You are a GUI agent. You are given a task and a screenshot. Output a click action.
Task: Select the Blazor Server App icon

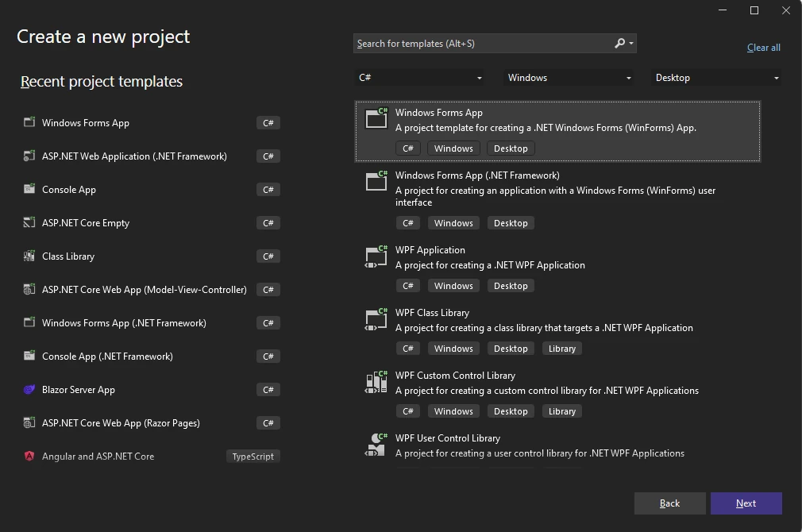tap(29, 389)
